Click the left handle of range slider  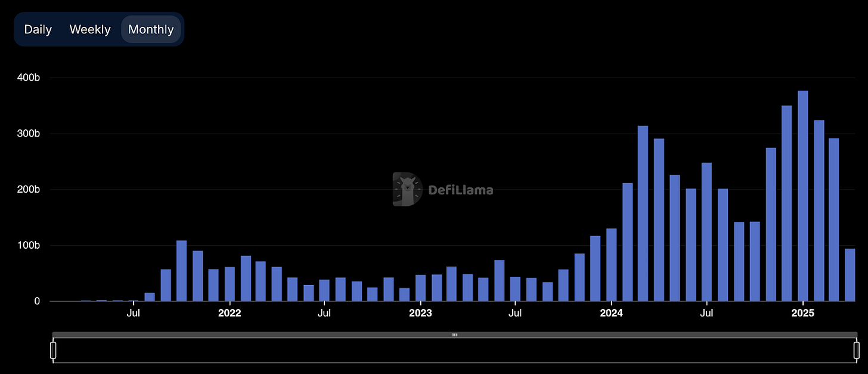click(x=53, y=349)
